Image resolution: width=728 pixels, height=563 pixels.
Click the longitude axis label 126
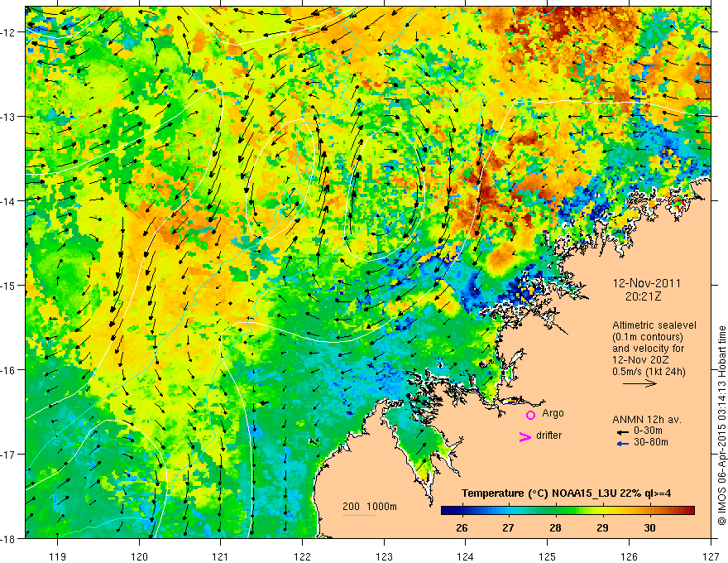tap(629, 557)
